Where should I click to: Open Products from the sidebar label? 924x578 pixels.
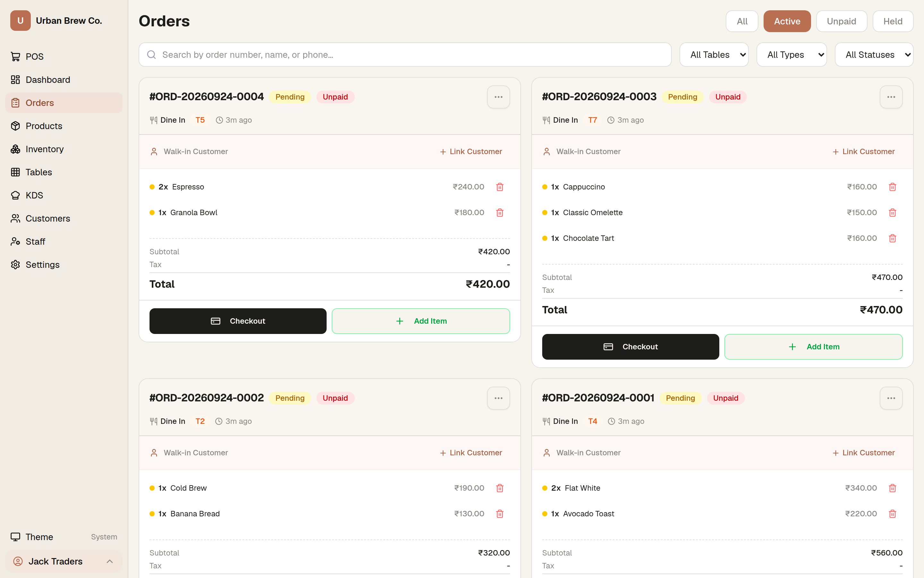tap(44, 126)
